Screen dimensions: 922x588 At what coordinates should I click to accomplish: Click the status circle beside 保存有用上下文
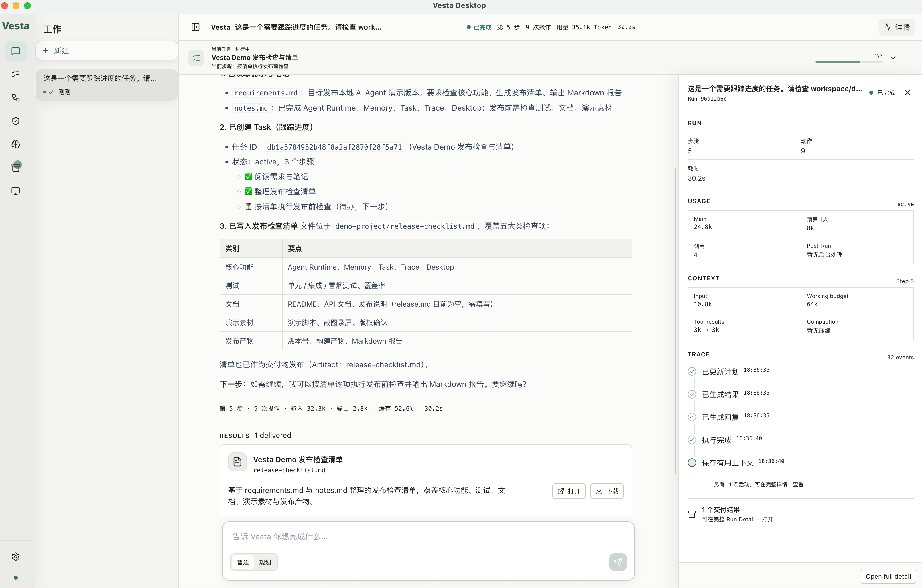pos(692,463)
